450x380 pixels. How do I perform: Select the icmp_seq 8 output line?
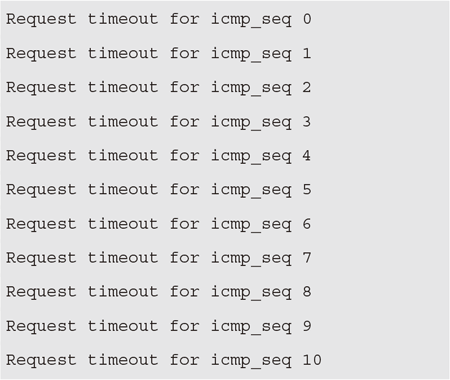point(159,292)
